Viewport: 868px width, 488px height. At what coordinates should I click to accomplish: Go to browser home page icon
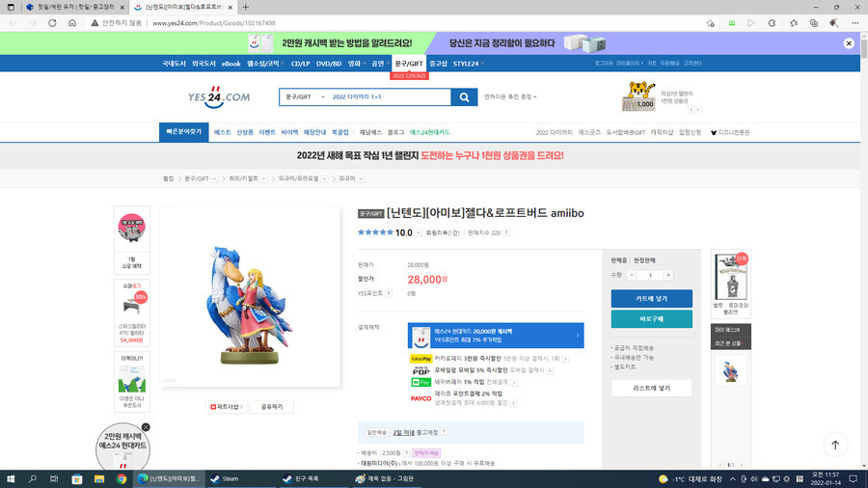[72, 23]
